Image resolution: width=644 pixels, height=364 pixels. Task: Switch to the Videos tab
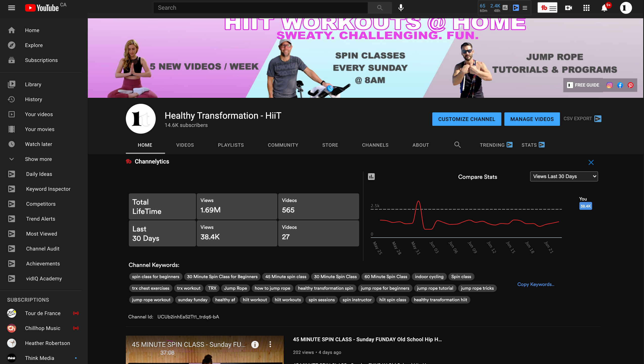coord(185,145)
